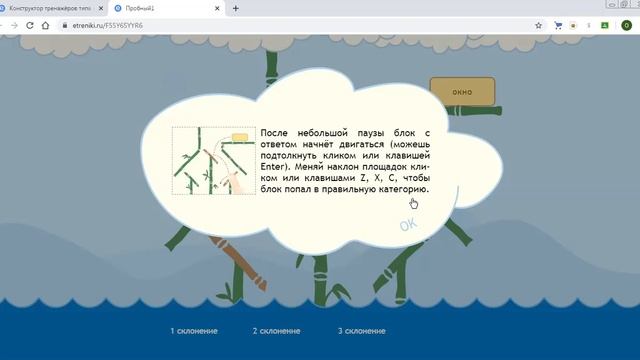
Task: Go to the browser home page
Action: 45,25
